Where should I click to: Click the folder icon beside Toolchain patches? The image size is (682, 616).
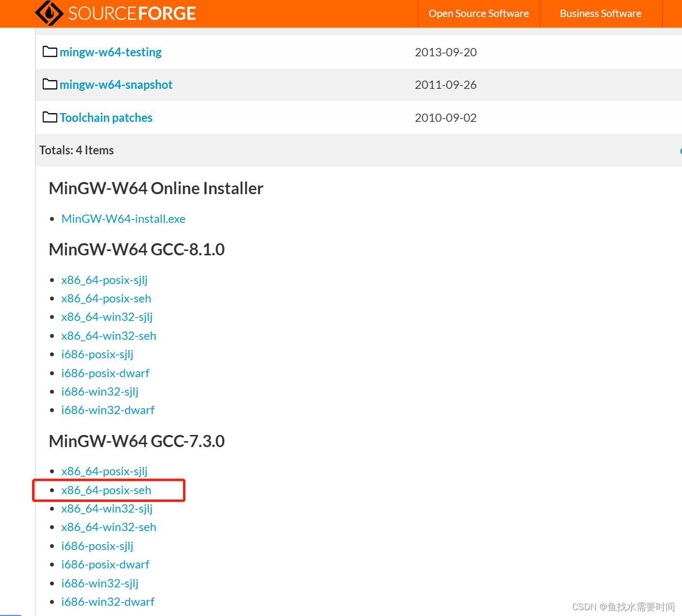coord(50,117)
